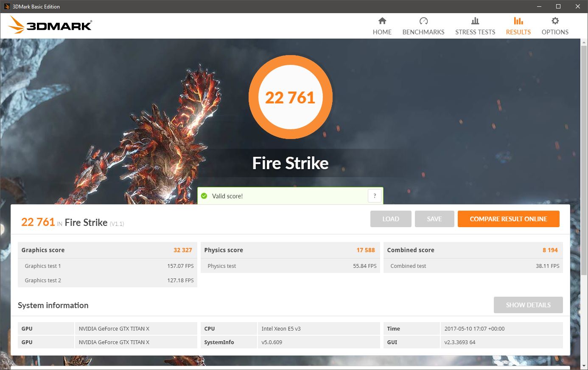Click the green valid score checkmark icon
Screen dimensions: 588x370
click(204, 196)
